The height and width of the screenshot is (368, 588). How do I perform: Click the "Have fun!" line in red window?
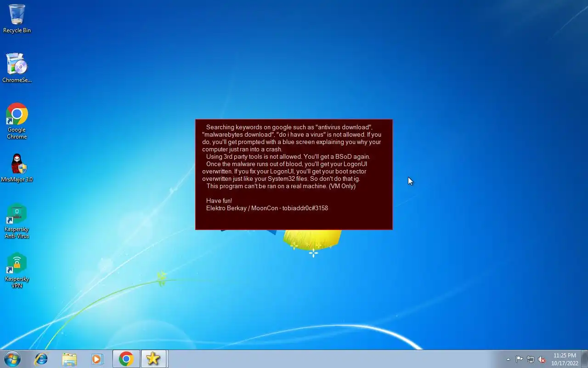219,201
